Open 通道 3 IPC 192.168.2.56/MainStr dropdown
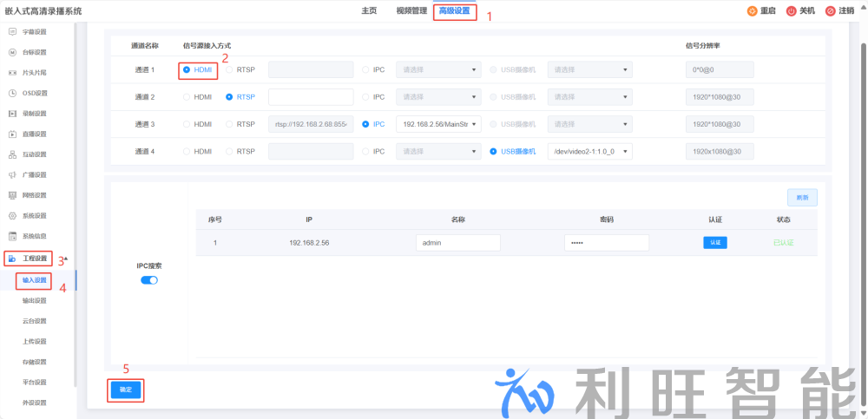868x419 pixels. pyautogui.click(x=438, y=124)
